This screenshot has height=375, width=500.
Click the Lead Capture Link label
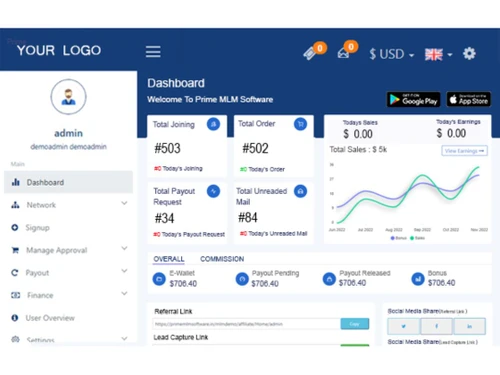point(181,337)
